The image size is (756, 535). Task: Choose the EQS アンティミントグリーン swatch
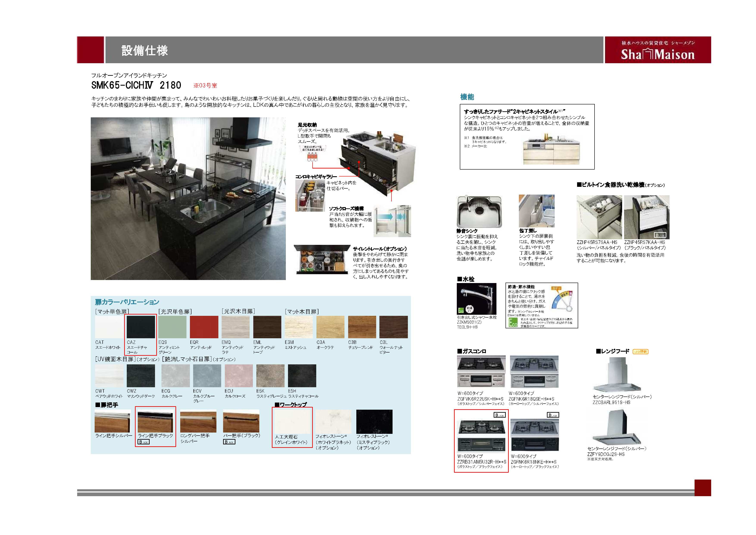click(x=172, y=327)
